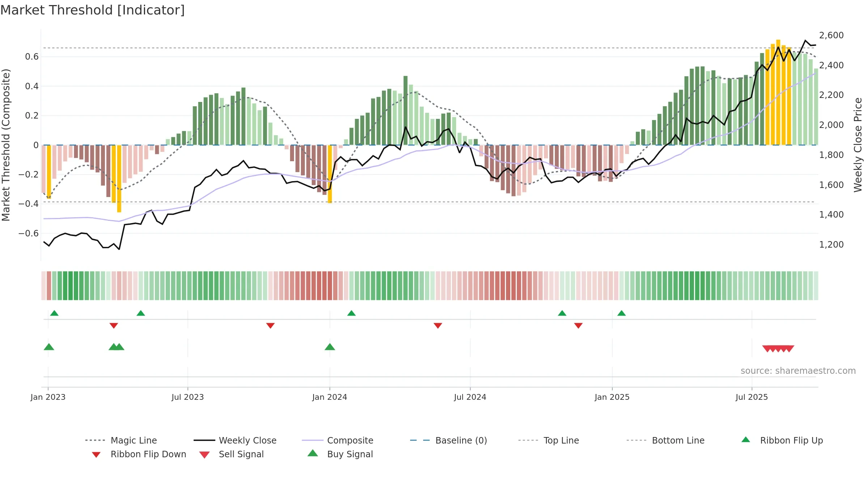
Task: Toggle the Baseline (0) legend entry
Action: pyautogui.click(x=448, y=440)
